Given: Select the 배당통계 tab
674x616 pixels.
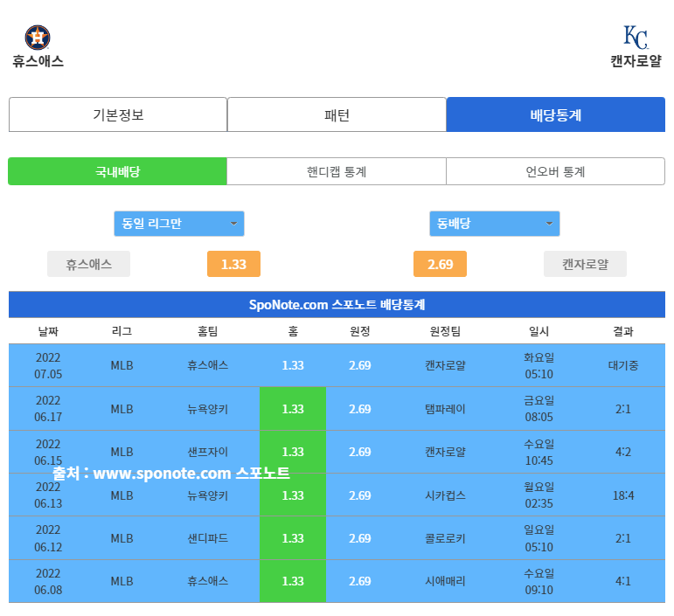Looking at the screenshot, I should tap(555, 114).
